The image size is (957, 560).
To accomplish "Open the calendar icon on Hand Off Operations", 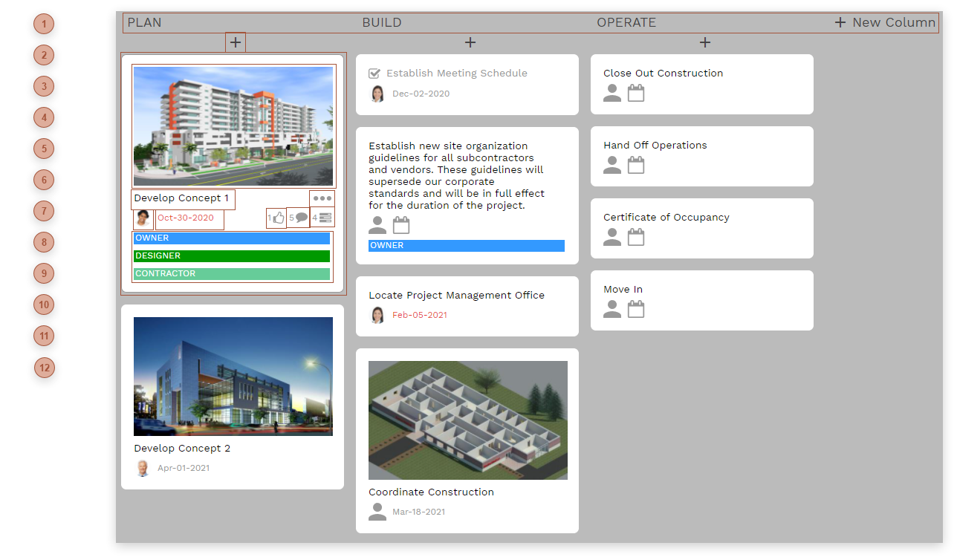I will pyautogui.click(x=635, y=165).
